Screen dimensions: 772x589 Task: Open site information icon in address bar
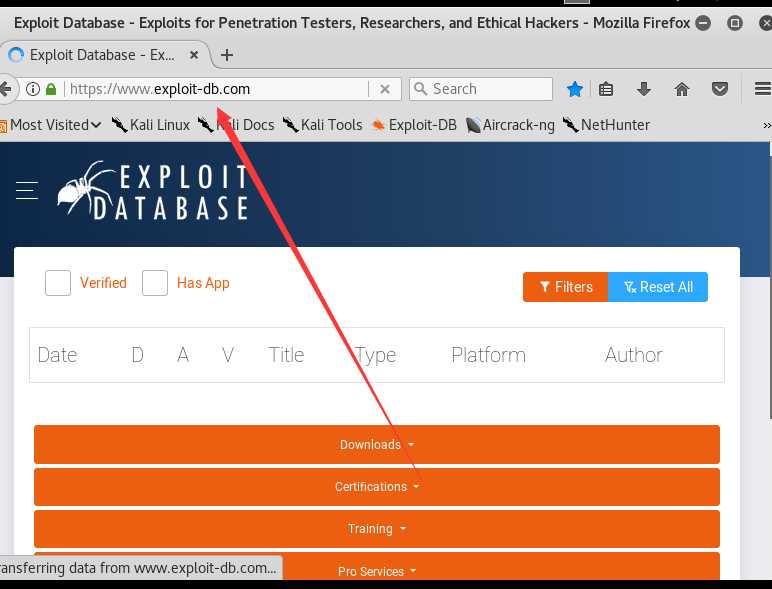(32, 89)
